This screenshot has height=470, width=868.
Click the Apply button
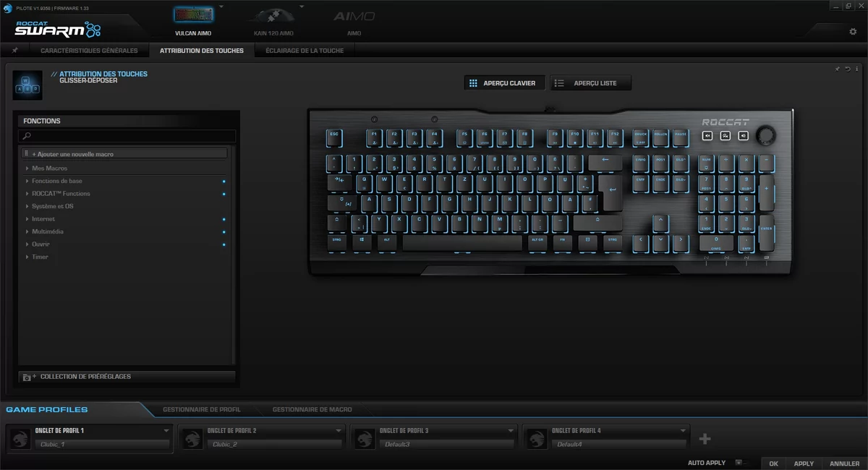pos(804,463)
